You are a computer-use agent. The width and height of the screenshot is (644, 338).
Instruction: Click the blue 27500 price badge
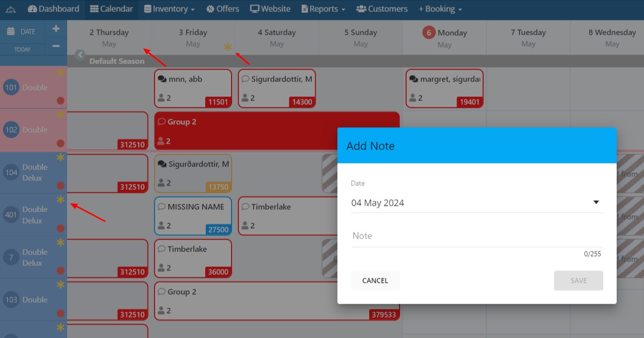tap(218, 230)
